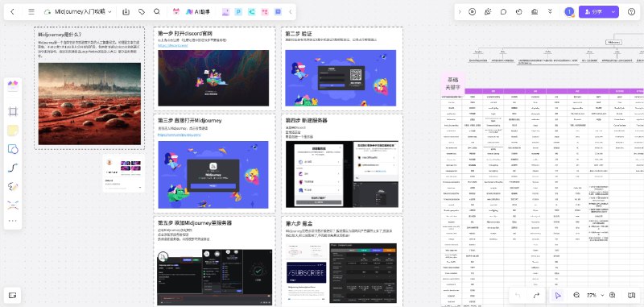Open more tools three-dot menu
The width and height of the screenshot is (644, 307).
pyautogui.click(x=13, y=221)
